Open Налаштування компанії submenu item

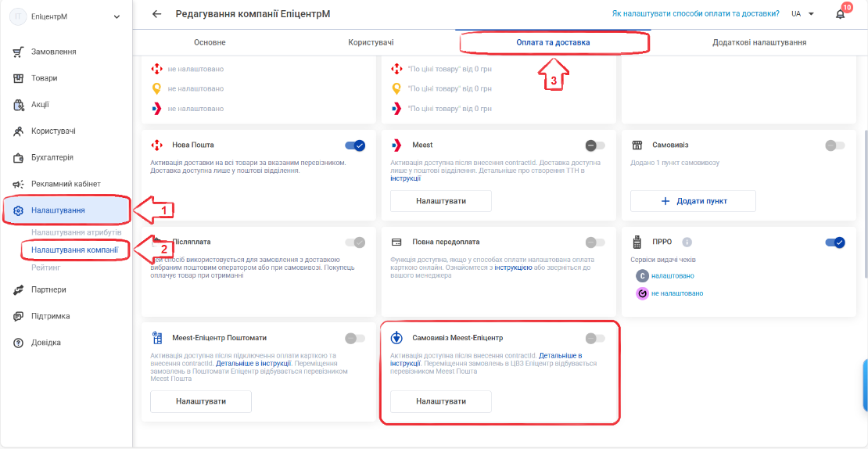pos(75,250)
